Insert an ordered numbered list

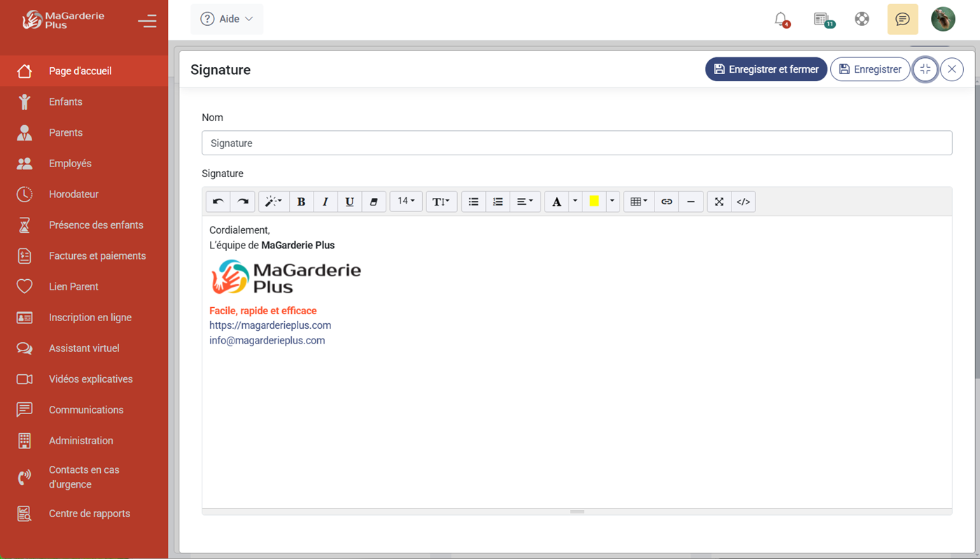tap(498, 201)
